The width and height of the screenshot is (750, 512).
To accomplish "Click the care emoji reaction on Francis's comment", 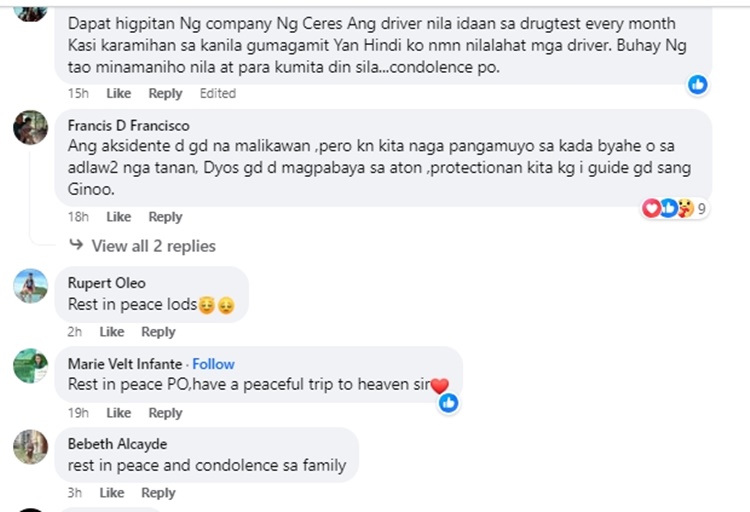I will tap(686, 208).
